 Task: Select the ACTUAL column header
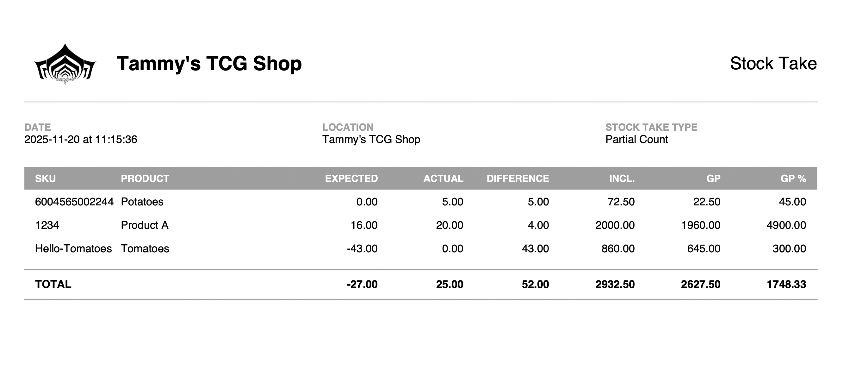coord(443,179)
